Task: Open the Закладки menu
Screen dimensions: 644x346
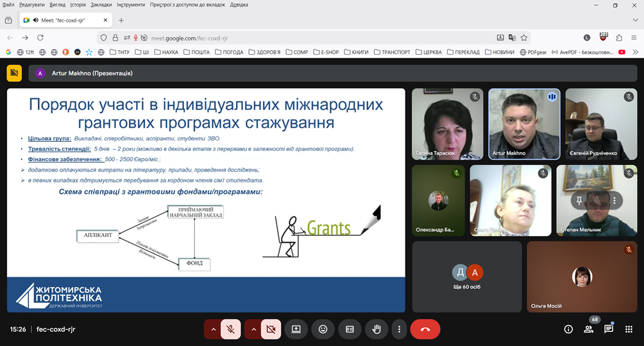Action: pyautogui.click(x=101, y=4)
